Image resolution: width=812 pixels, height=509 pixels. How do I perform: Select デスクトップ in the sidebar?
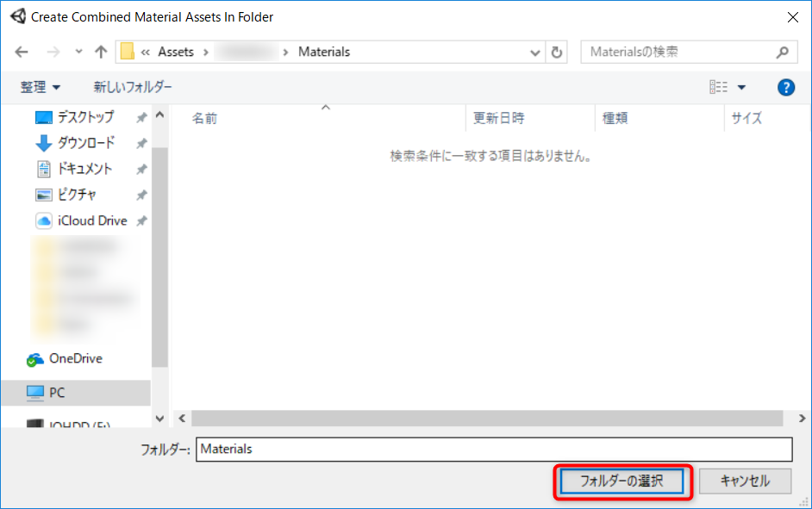(85, 117)
